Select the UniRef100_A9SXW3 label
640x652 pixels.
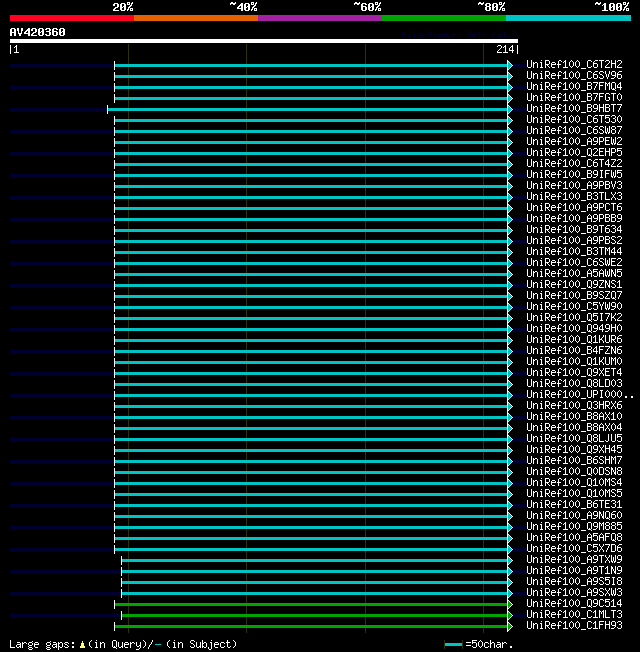tap(574, 593)
